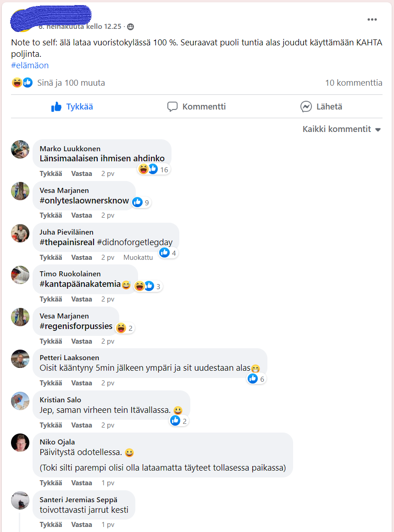394x532 pixels.
Task: Open the #elämäon hashtag link
Action: pos(30,66)
